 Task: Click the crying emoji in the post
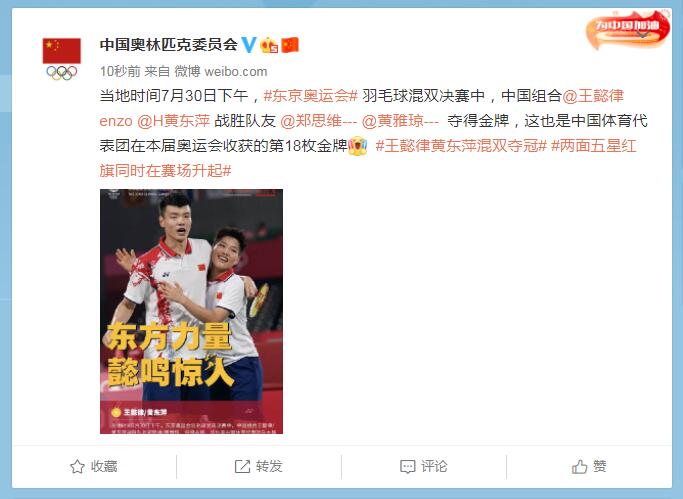[x=358, y=145]
